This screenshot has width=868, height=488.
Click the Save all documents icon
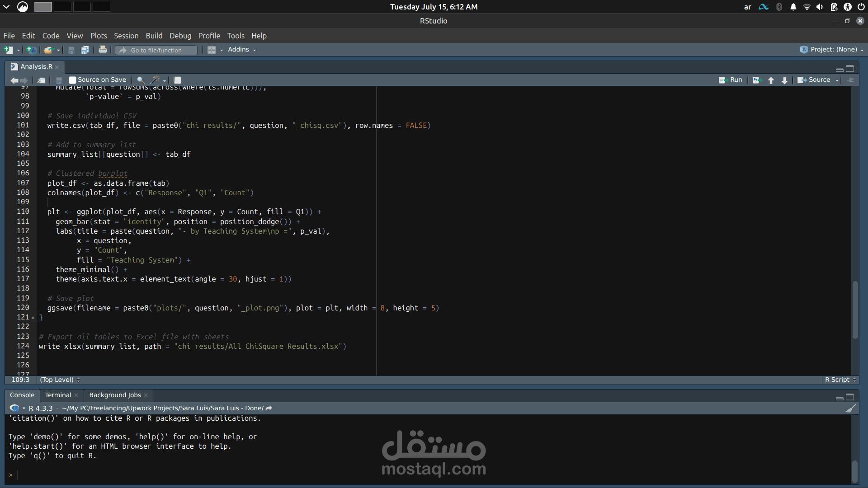click(85, 50)
